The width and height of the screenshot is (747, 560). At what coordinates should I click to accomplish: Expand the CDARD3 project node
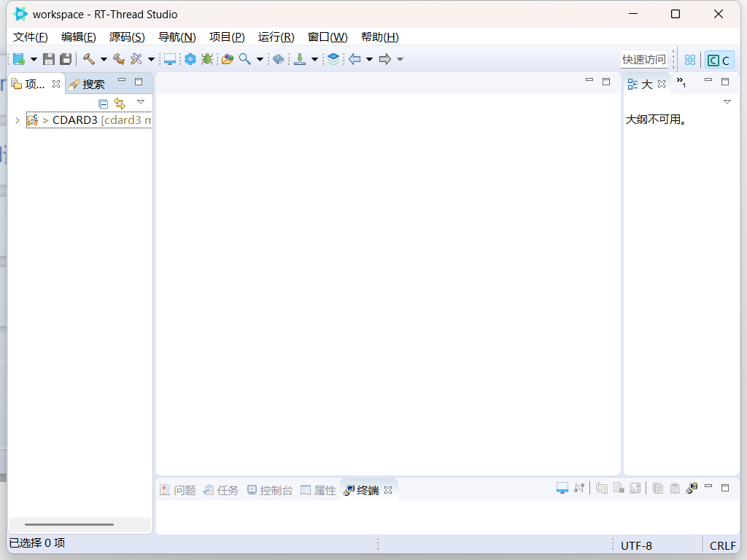click(x=17, y=120)
